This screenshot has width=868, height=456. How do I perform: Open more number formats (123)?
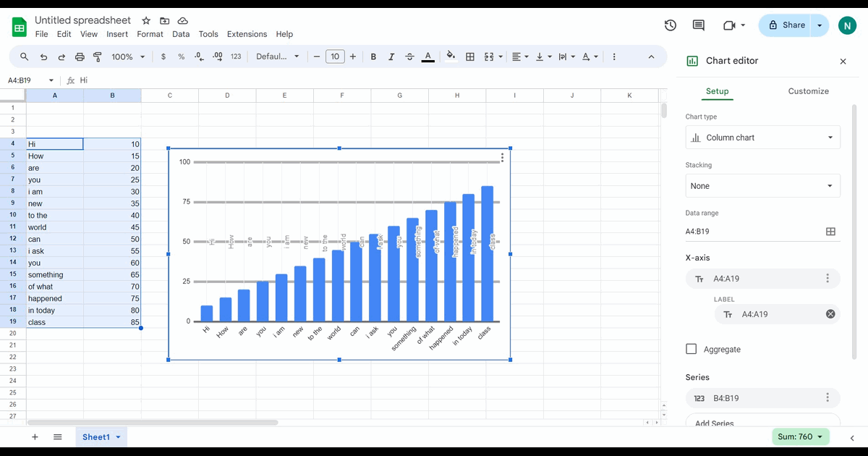pyautogui.click(x=236, y=56)
